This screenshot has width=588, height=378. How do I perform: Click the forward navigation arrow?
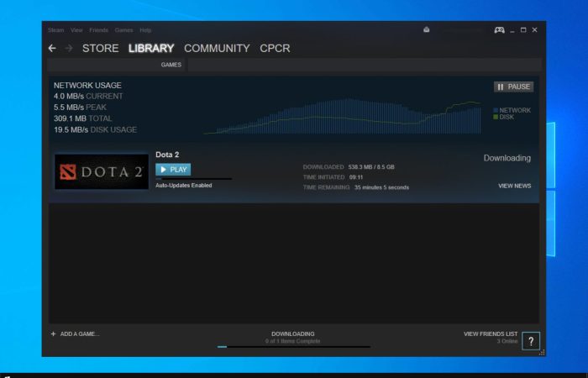point(69,48)
